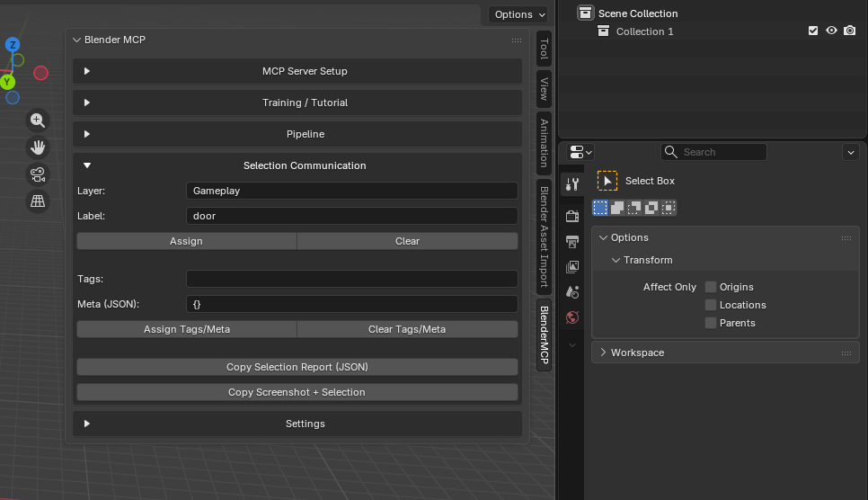Image resolution: width=868 pixels, height=500 pixels.
Task: Click the Assign button
Action: (x=187, y=241)
